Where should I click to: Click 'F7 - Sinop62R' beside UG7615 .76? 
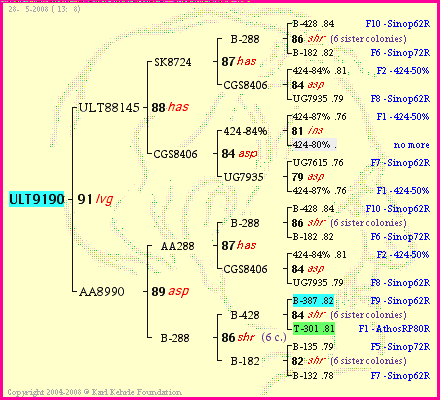pyautogui.click(x=400, y=163)
